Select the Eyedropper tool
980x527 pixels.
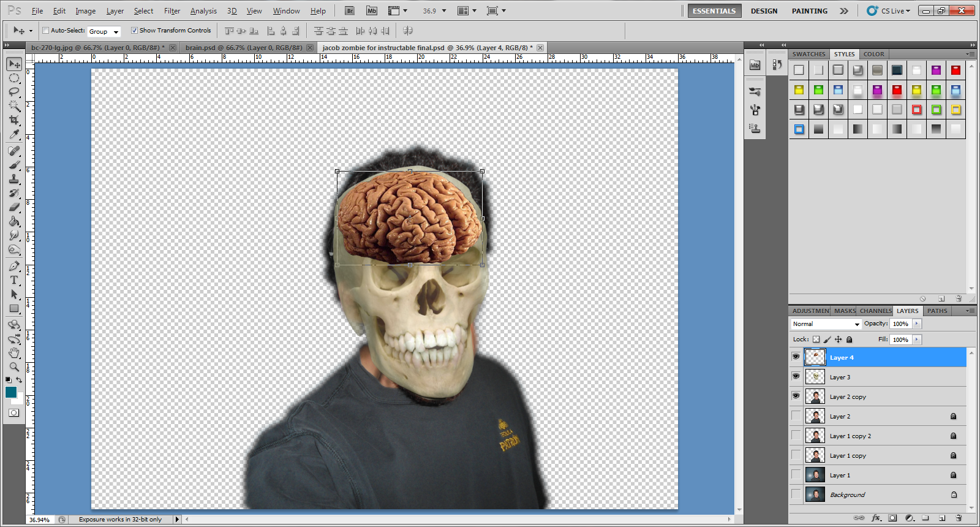[14, 134]
